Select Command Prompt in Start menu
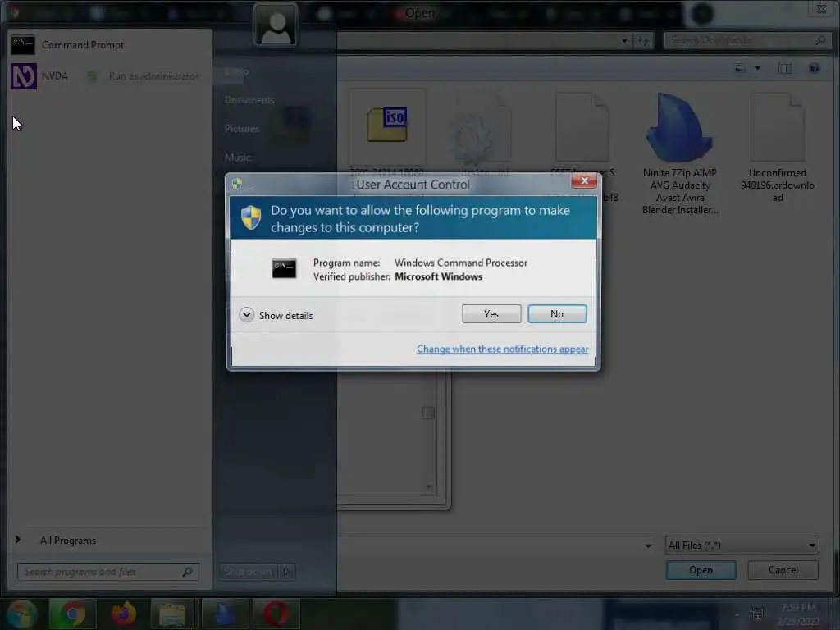The image size is (840, 630). pyautogui.click(x=109, y=45)
